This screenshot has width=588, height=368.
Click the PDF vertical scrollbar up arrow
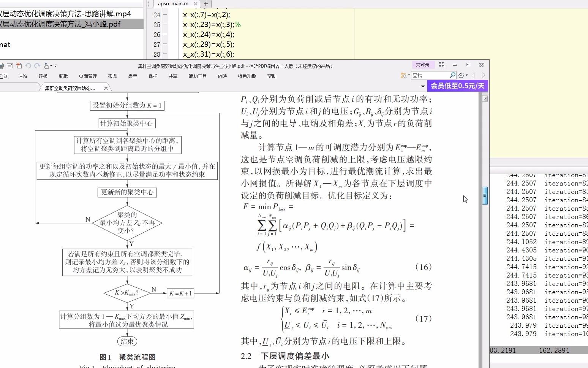(x=485, y=99)
